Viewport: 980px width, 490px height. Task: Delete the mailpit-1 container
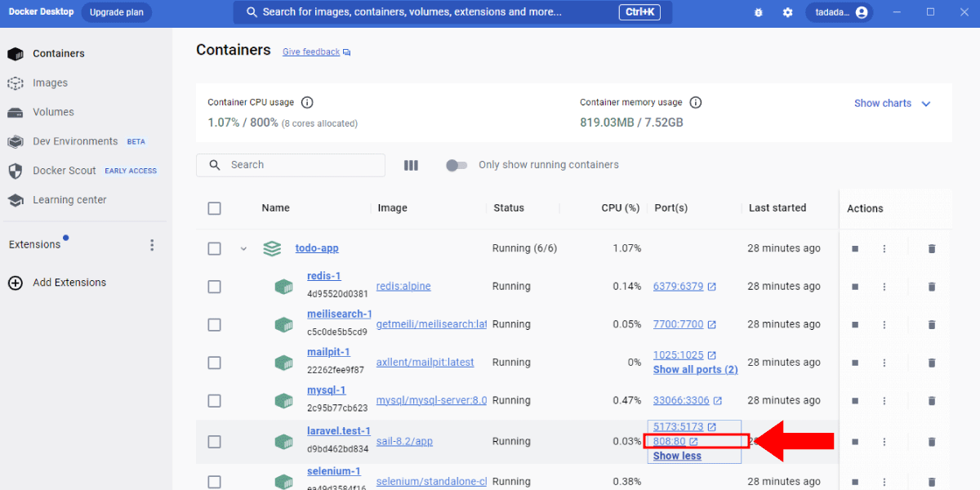pyautogui.click(x=932, y=363)
